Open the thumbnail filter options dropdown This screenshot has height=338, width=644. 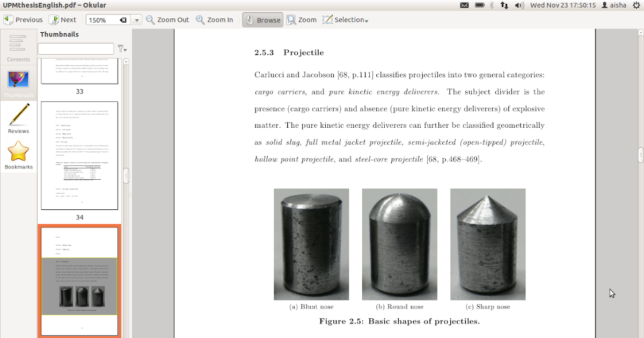tap(122, 49)
